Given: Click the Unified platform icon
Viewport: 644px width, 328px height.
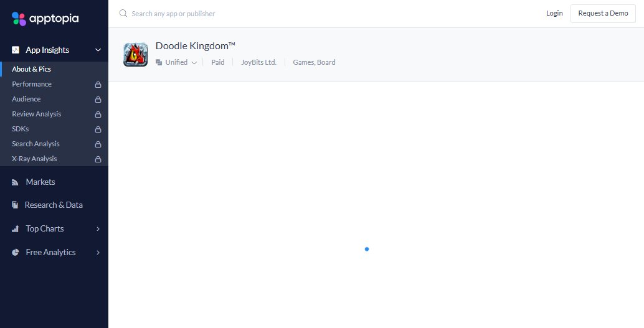Looking at the screenshot, I should click(x=159, y=62).
